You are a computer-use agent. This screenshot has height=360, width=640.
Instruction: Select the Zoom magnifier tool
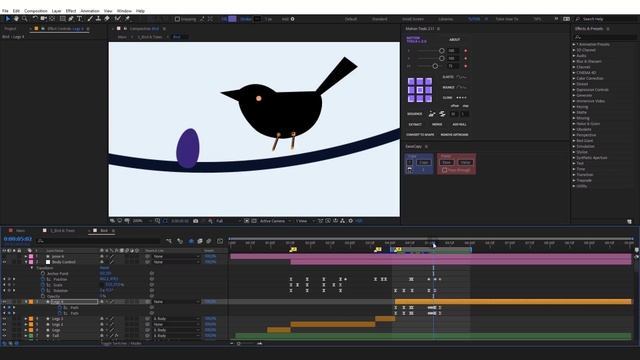pos(24,19)
